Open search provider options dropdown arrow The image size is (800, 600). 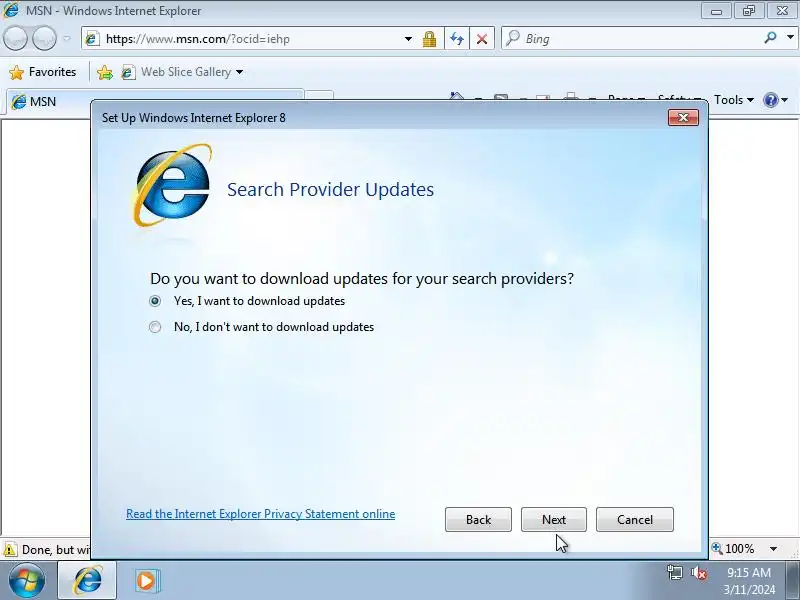(790, 38)
